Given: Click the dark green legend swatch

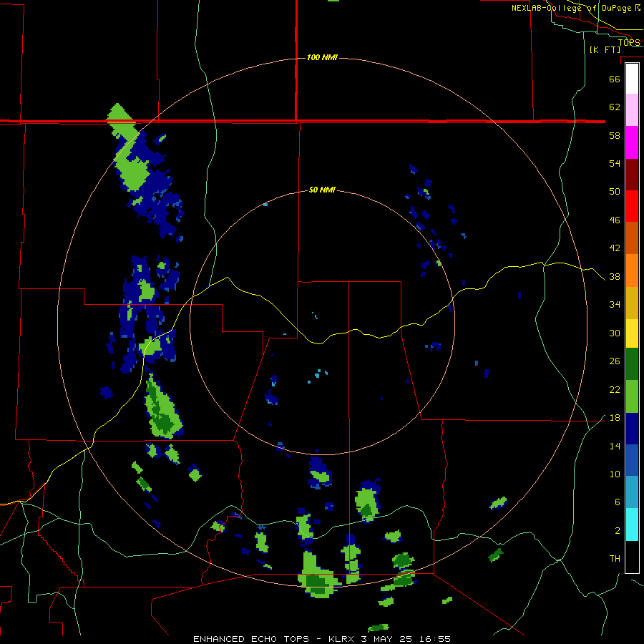Looking at the screenshot, I should [632, 364].
